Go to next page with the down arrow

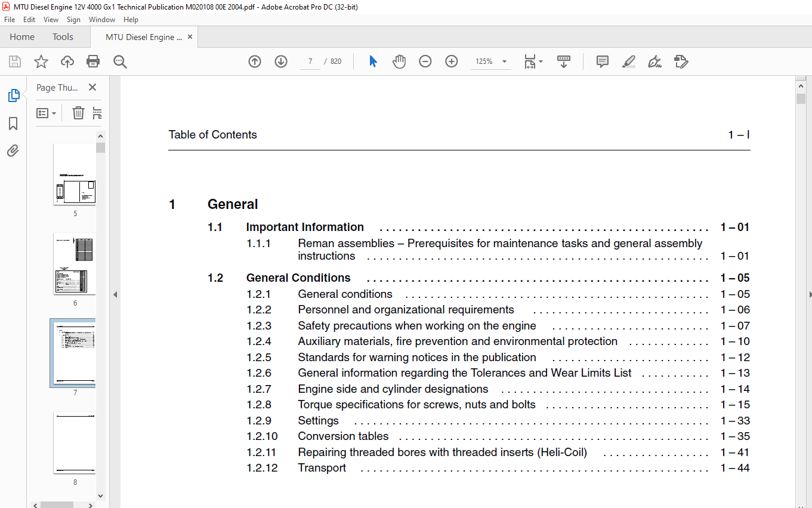(x=281, y=61)
